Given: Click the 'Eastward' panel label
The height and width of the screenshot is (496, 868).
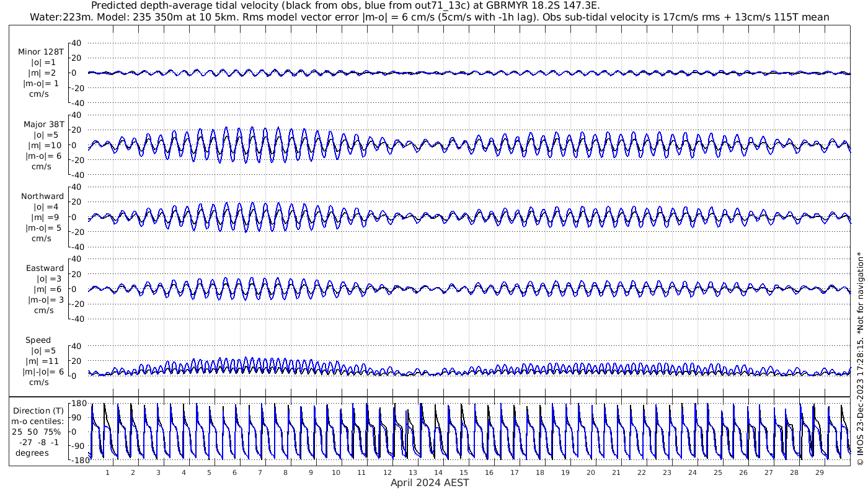Looking at the screenshot, I should pos(45,268).
